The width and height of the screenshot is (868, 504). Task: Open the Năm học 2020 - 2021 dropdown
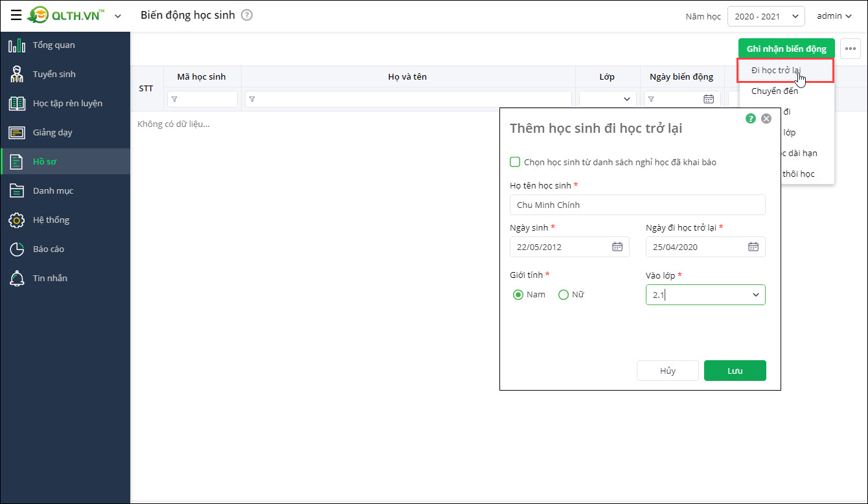pyautogui.click(x=766, y=16)
